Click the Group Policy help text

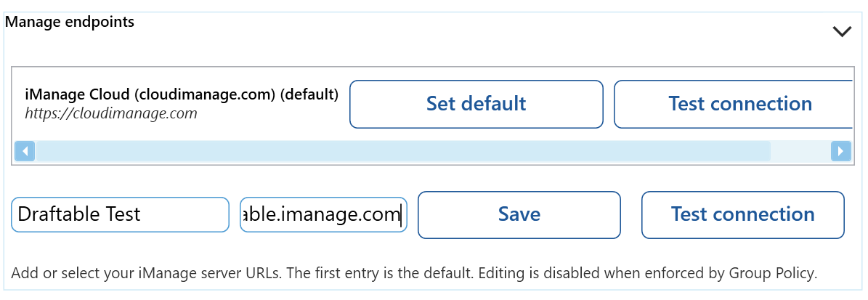point(414,274)
